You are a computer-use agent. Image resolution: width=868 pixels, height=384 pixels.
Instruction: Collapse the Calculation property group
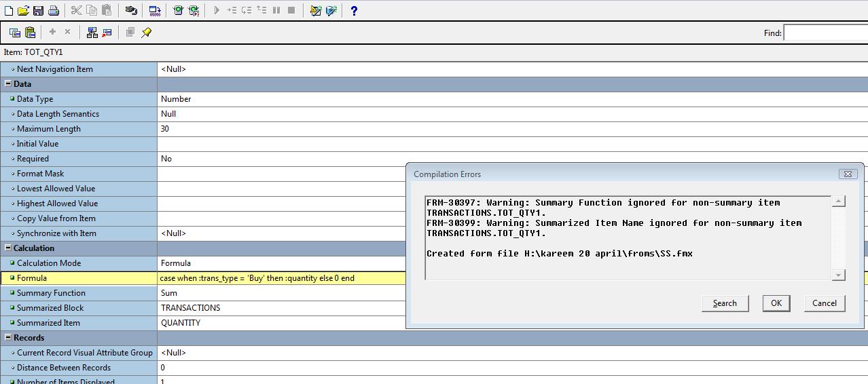[x=8, y=248]
